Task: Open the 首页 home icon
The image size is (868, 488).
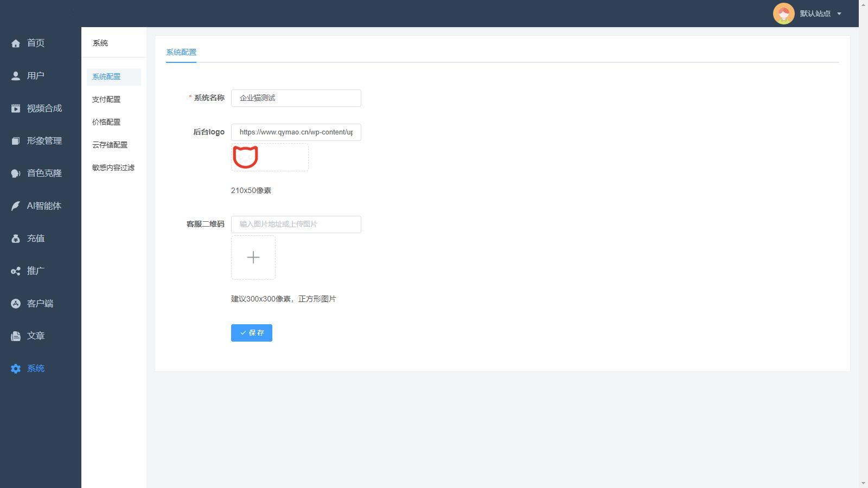Action: click(x=15, y=43)
